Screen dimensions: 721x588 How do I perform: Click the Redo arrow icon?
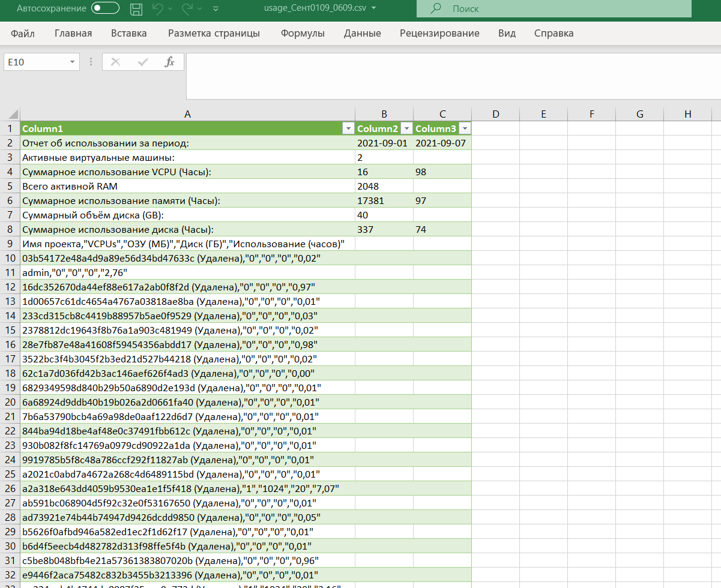[187, 9]
